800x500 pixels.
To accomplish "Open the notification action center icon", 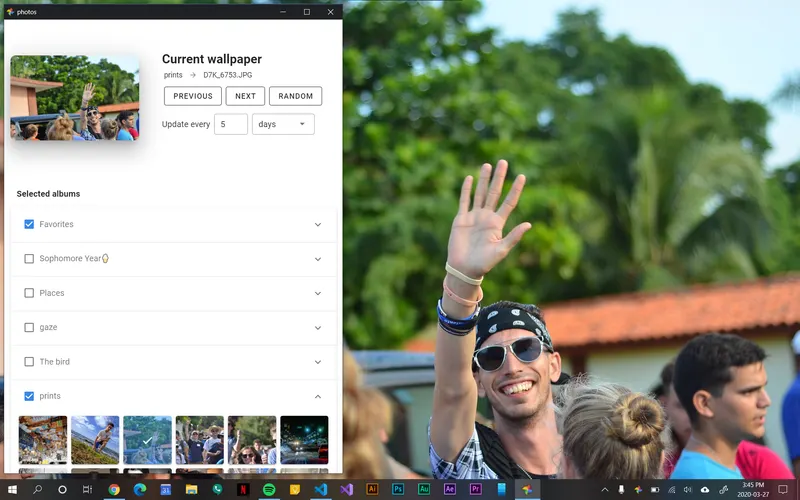I will pos(783,490).
